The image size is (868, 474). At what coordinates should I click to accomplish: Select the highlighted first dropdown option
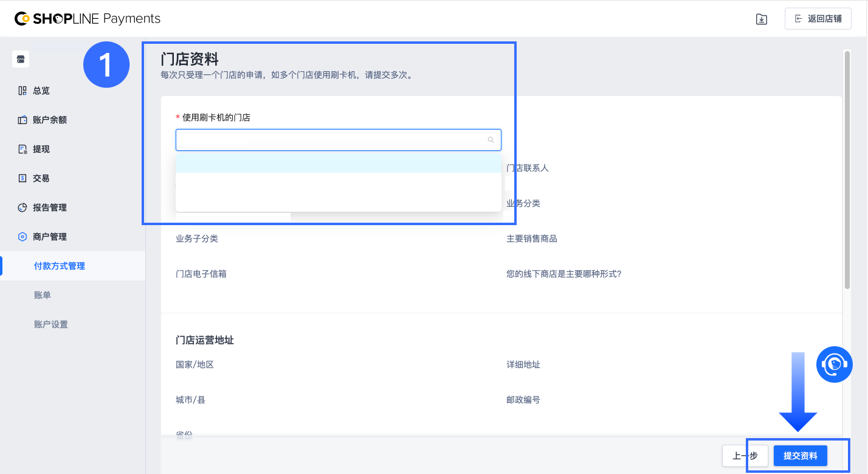point(338,163)
